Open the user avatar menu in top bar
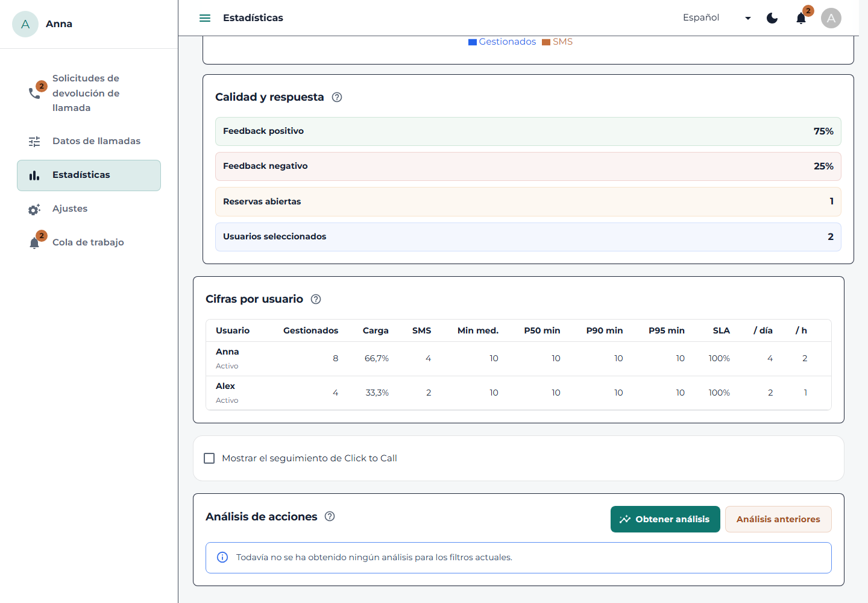 [831, 18]
